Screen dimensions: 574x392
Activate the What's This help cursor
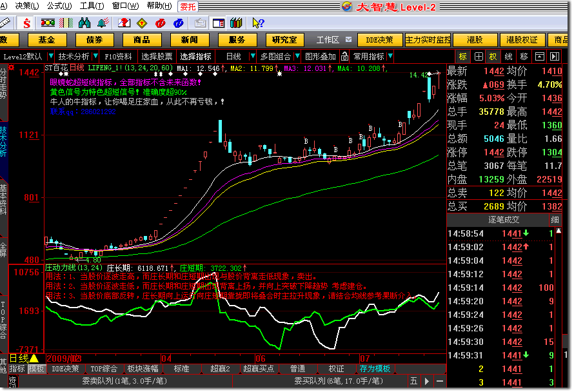(258, 23)
